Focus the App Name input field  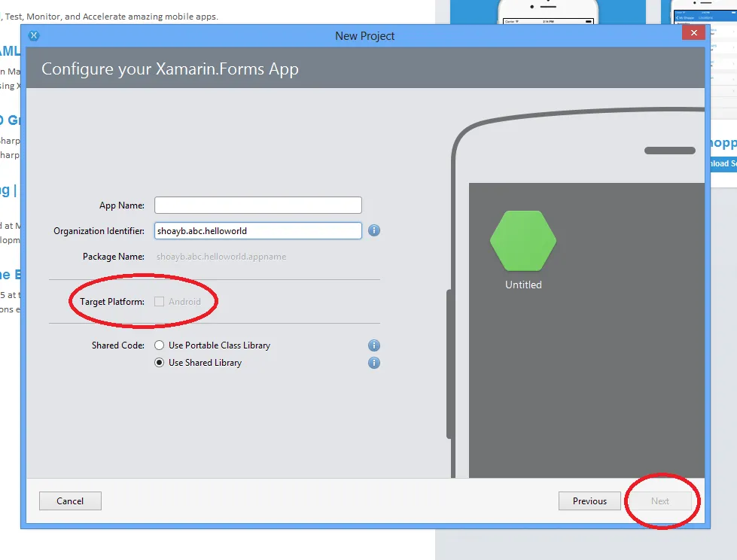258,205
